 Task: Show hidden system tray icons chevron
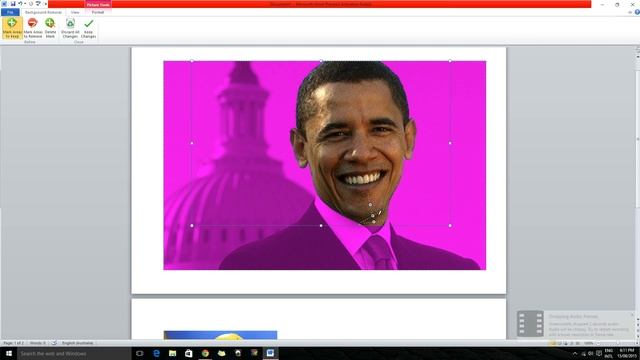575,353
